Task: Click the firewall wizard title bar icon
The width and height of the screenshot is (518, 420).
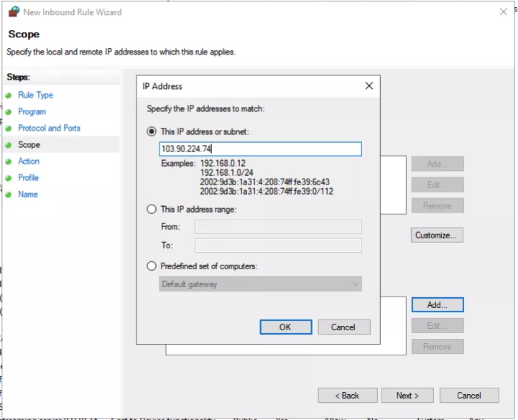Action: (13, 12)
